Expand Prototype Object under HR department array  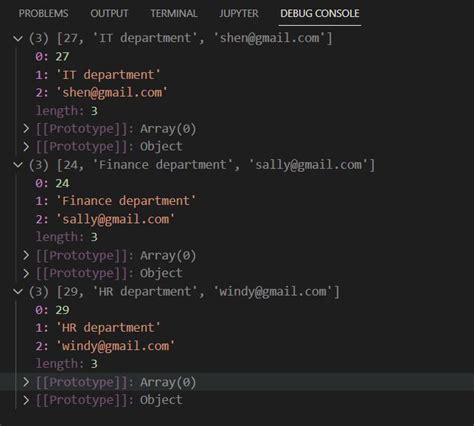click(x=26, y=400)
